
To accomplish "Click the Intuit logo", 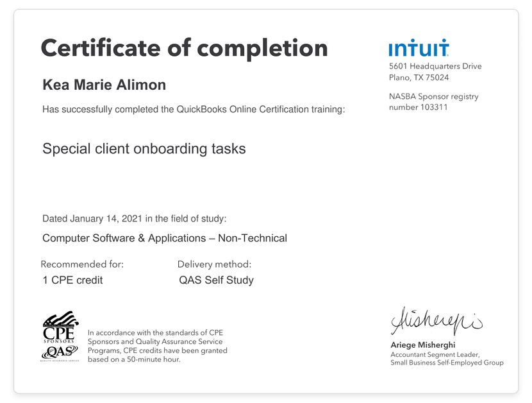I will [419, 47].
